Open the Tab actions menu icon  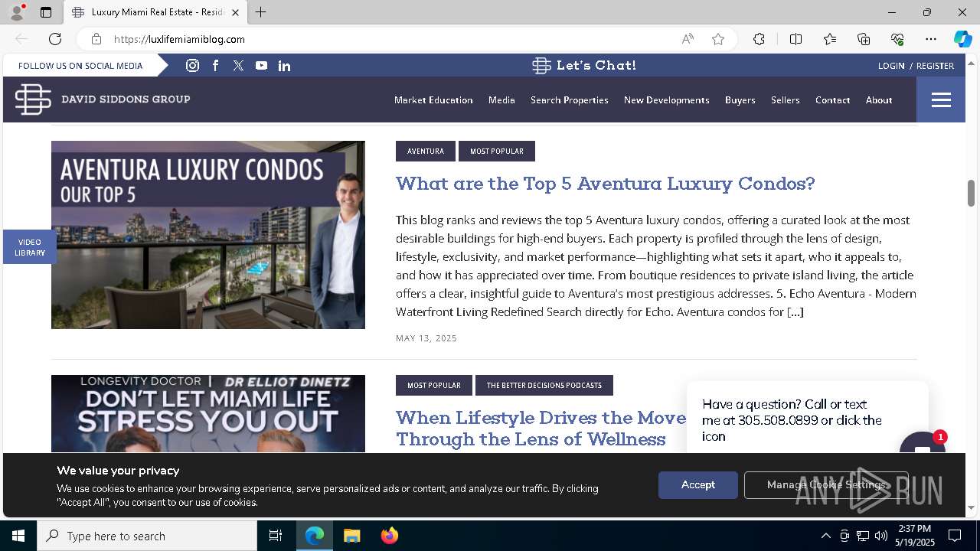click(46, 12)
